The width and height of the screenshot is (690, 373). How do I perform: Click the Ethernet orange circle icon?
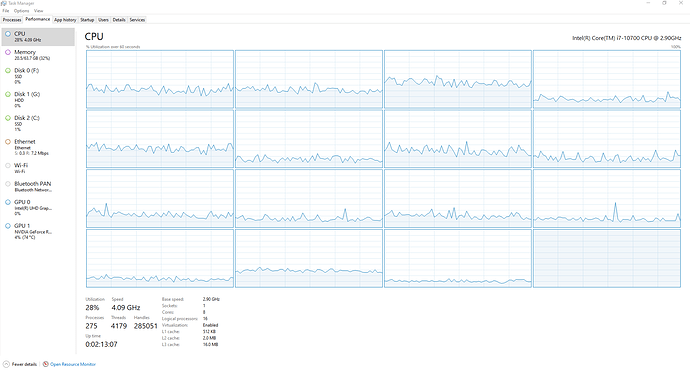pos(7,142)
